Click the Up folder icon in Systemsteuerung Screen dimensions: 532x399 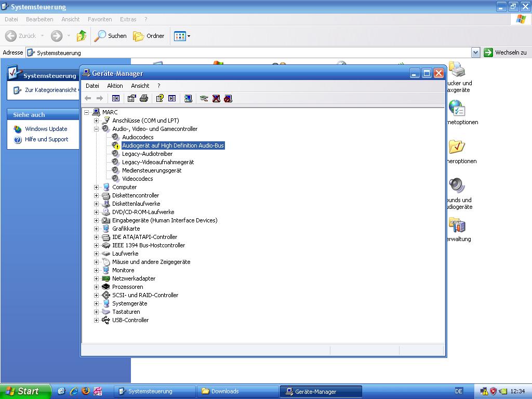[x=82, y=36]
